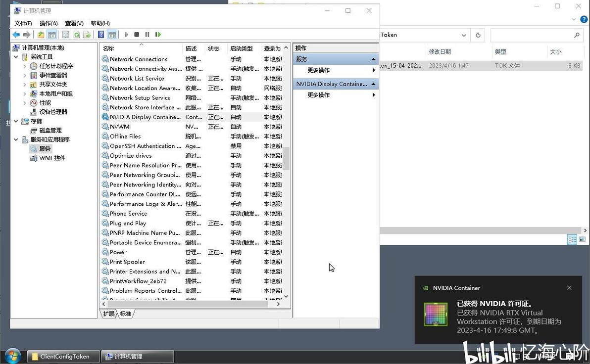This screenshot has height=364, width=590.
Task: Click the Forward arrow in the toolbar
Action: click(x=26, y=35)
